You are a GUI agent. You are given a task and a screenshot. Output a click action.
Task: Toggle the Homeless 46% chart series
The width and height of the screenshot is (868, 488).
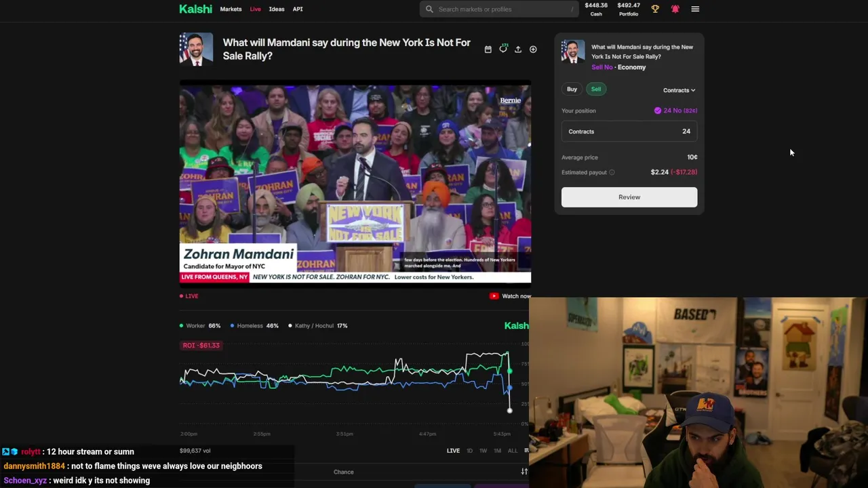coord(254,326)
